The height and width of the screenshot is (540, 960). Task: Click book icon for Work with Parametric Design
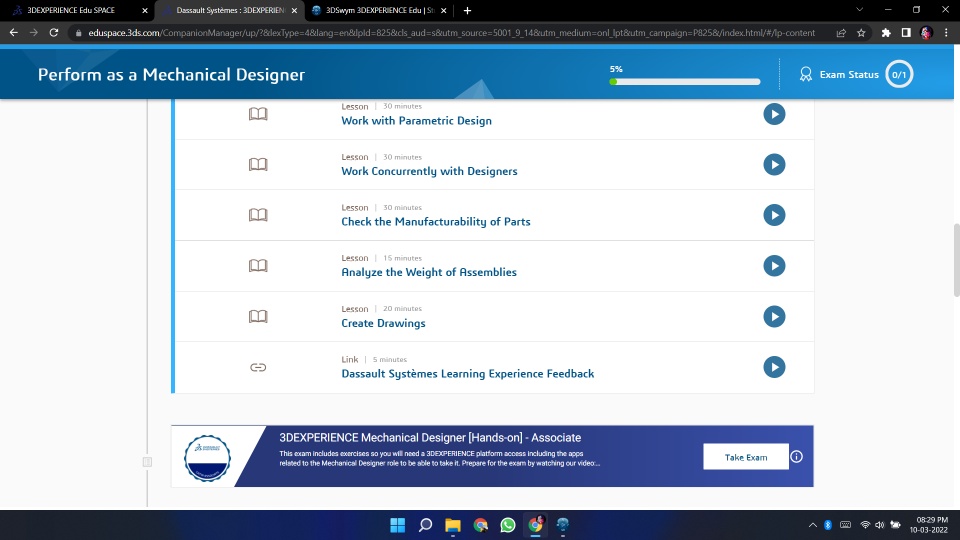coord(258,114)
